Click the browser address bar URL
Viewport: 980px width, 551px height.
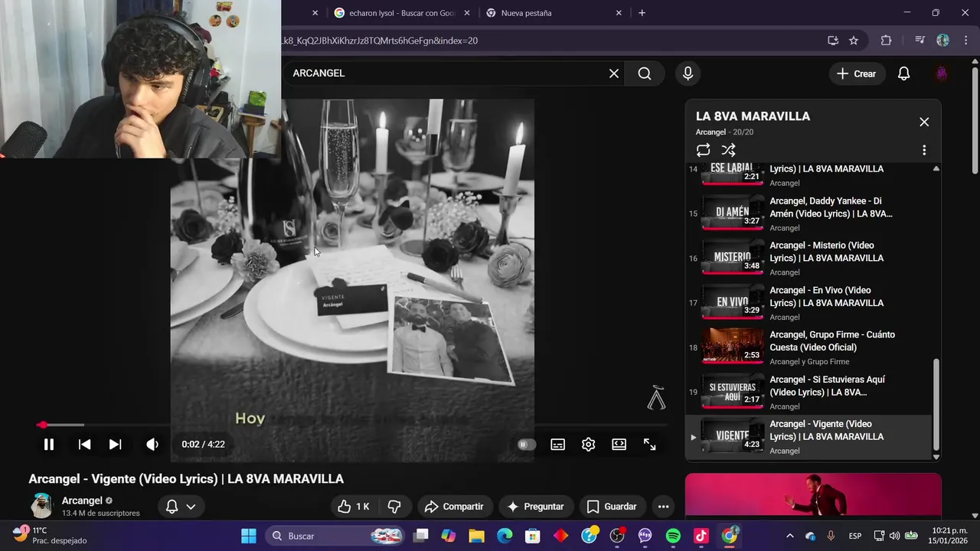[380, 41]
